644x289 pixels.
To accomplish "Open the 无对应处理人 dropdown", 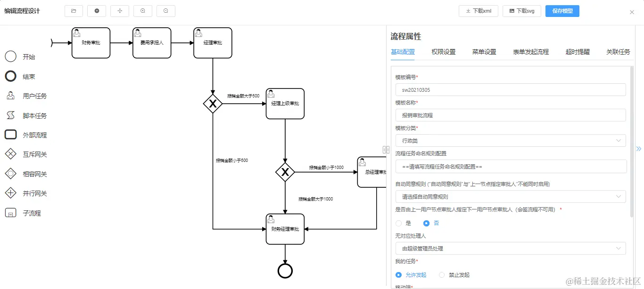I will click(511, 248).
